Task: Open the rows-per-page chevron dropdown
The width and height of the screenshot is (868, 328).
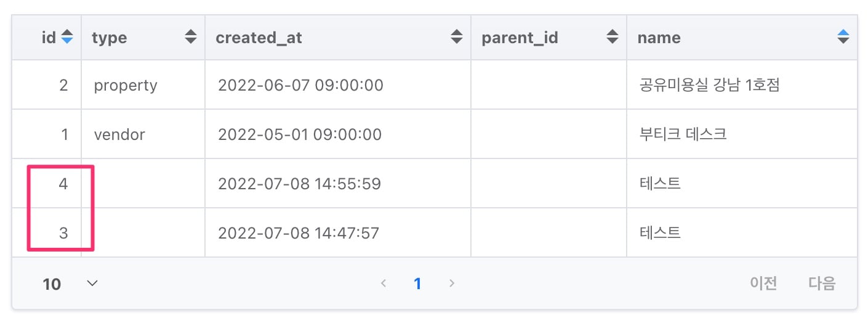Action: pyautogui.click(x=92, y=284)
